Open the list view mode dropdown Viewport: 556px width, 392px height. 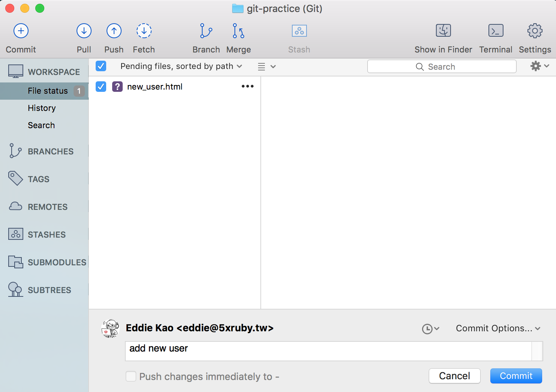(x=267, y=67)
